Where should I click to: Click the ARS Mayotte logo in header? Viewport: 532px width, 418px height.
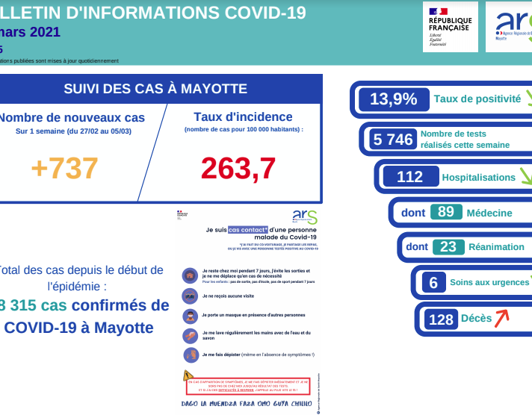point(509,27)
